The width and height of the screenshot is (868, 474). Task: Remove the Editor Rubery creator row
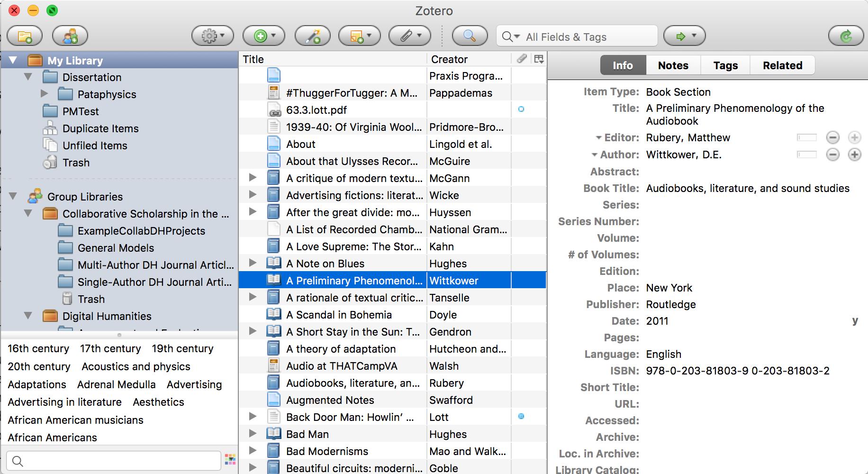(832, 137)
